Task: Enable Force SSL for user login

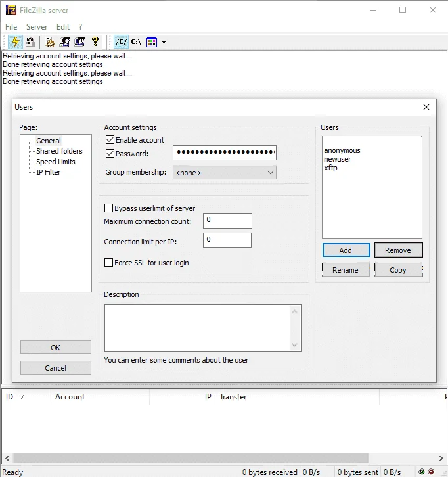Action: click(x=108, y=263)
